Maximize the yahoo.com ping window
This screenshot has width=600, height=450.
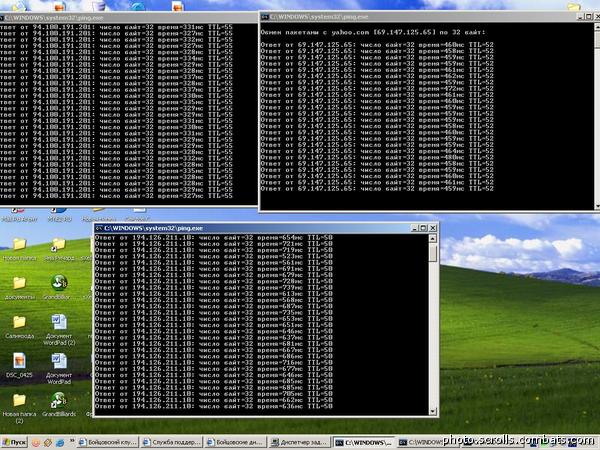(x=589, y=17)
